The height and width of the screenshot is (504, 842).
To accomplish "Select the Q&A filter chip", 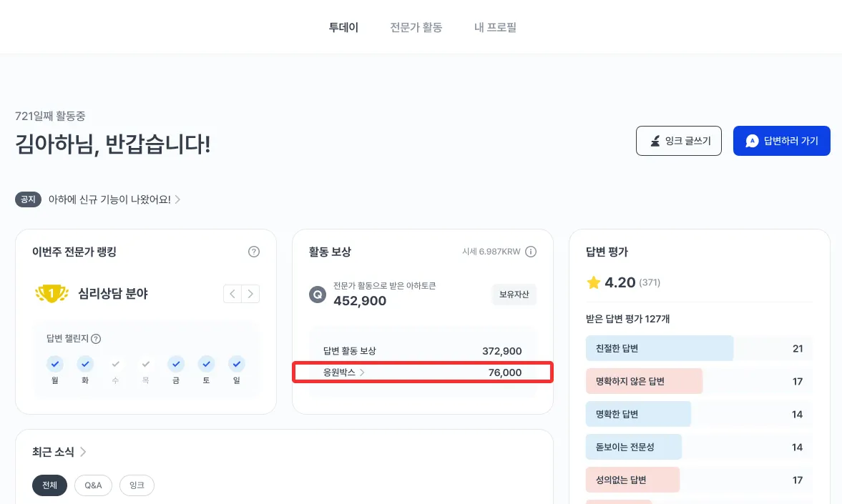I will pyautogui.click(x=93, y=485).
